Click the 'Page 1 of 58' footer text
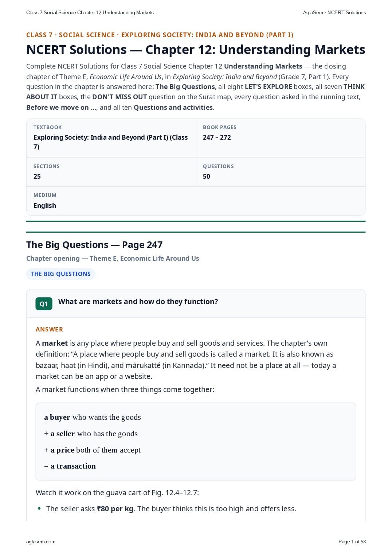The image size is (392, 555). (352, 542)
